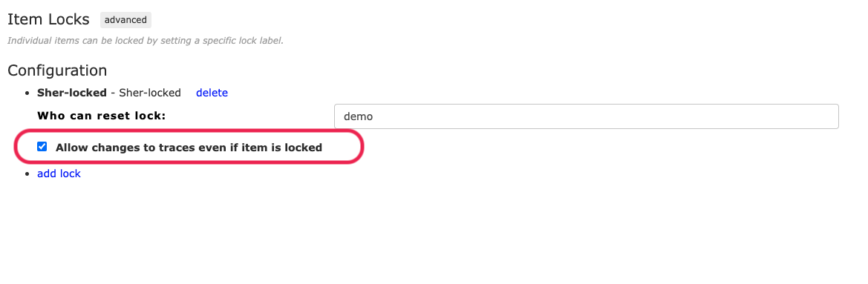Screen dimensions: 868x284
Task: Uncheck Allow changes to traces checkbox
Action: tap(42, 147)
